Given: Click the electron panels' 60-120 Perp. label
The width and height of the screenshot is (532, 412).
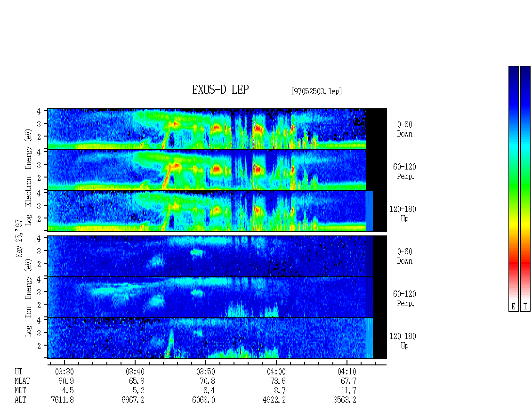Looking at the screenshot, I should pos(404,171).
